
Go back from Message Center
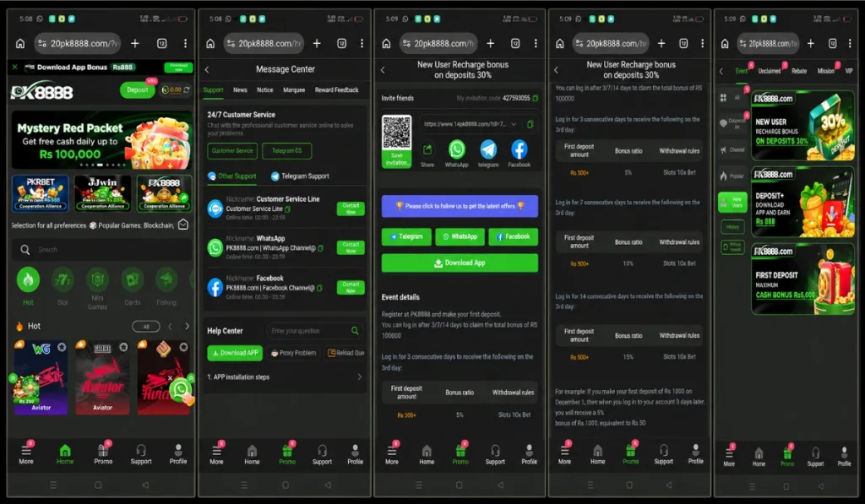click(208, 69)
